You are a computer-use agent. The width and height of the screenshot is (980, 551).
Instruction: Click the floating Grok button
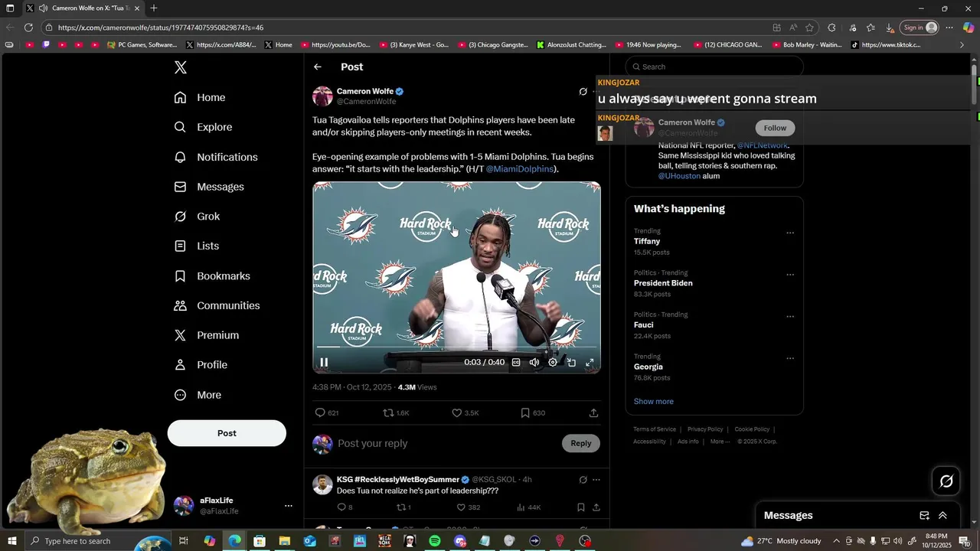[x=947, y=481]
